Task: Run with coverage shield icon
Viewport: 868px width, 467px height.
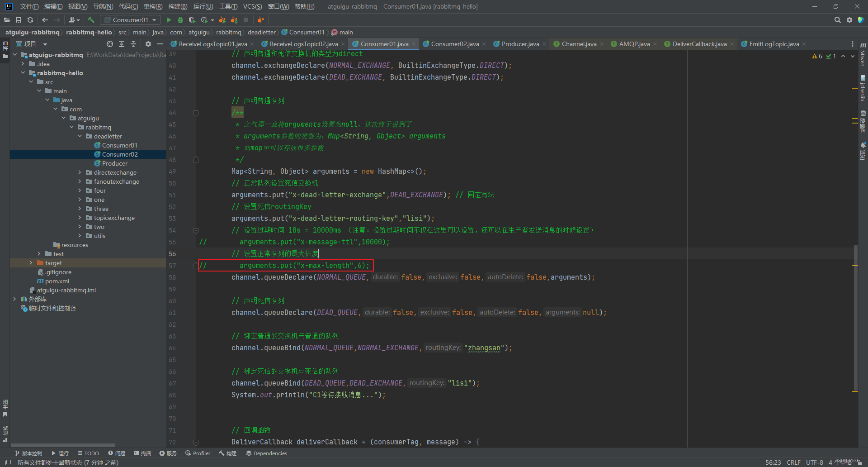Action: pos(192,20)
